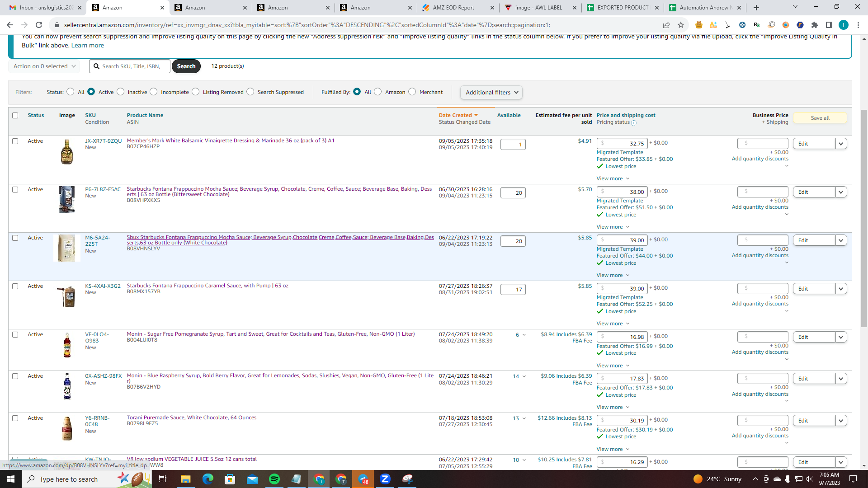Viewport: 868px width, 488px height.
Task: Select the Caramel Sauce row checkbox
Action: (15, 286)
